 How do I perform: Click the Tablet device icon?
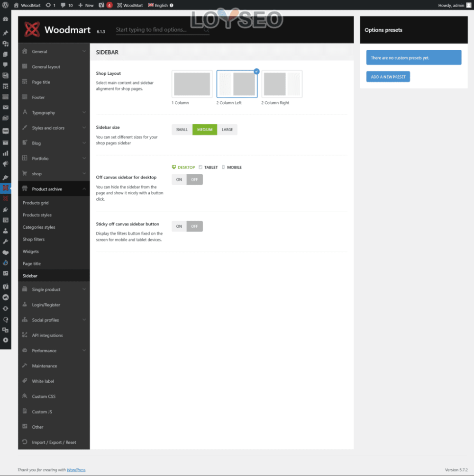click(200, 167)
